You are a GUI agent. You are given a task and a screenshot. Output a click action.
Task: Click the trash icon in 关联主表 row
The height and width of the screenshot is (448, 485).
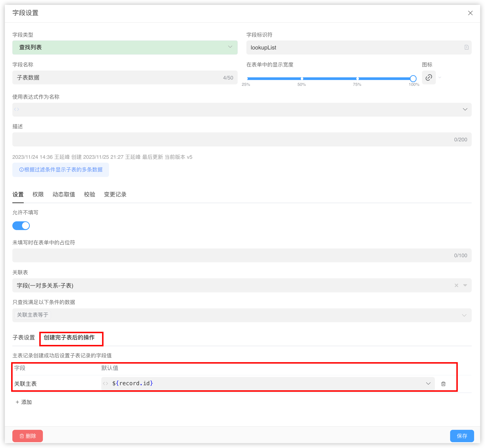443,384
